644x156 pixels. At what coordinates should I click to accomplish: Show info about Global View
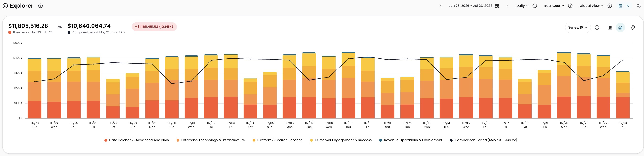tap(609, 6)
